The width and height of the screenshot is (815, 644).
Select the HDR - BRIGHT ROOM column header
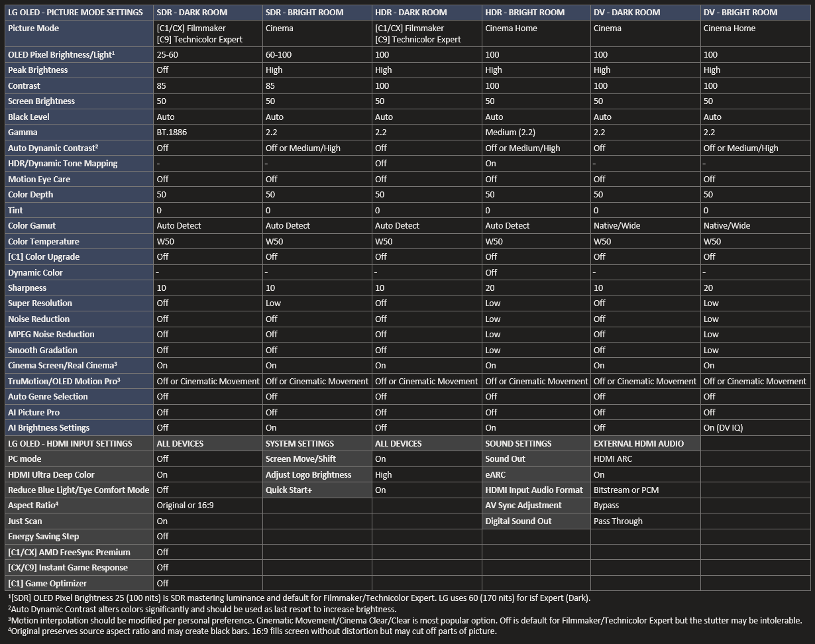tap(525, 13)
